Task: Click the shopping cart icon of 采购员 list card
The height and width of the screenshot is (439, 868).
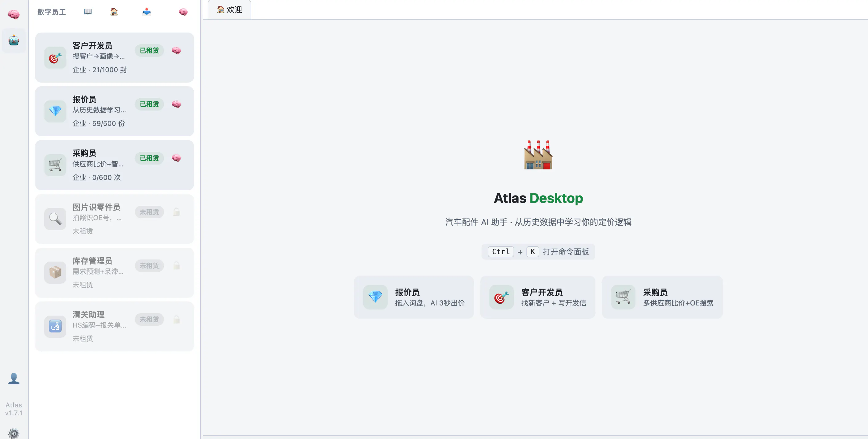Action: click(55, 165)
